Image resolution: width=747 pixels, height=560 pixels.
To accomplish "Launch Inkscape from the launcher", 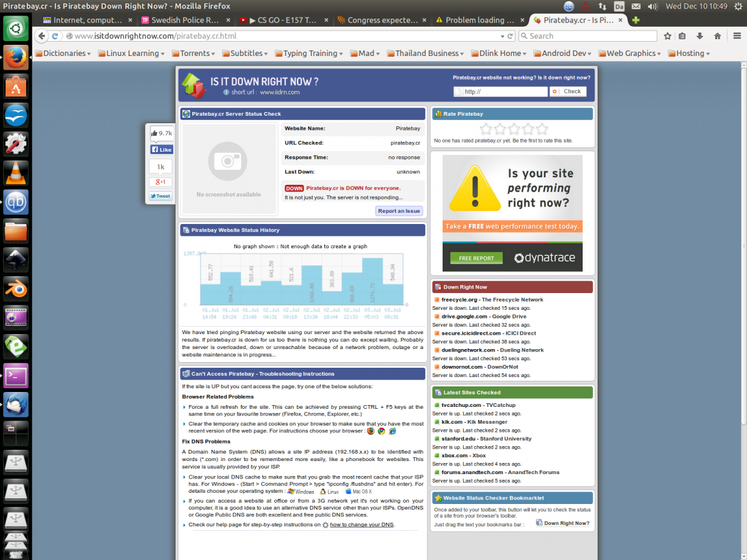I will [16, 259].
